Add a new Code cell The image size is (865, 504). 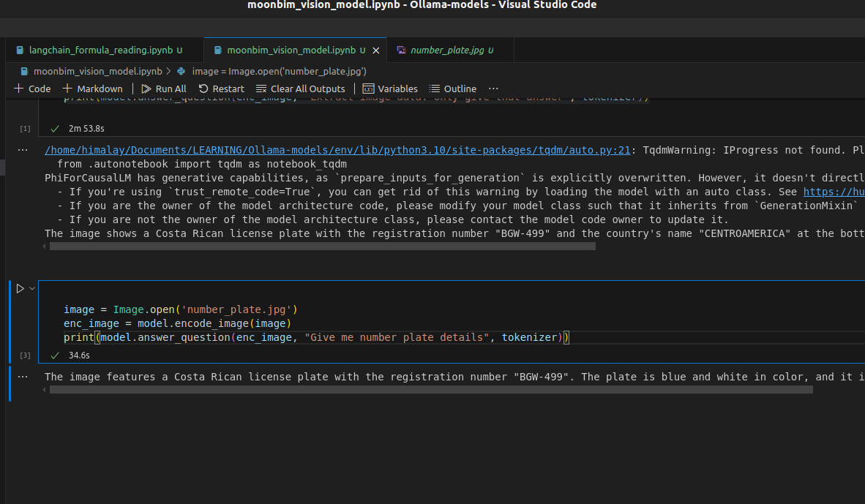pos(32,89)
